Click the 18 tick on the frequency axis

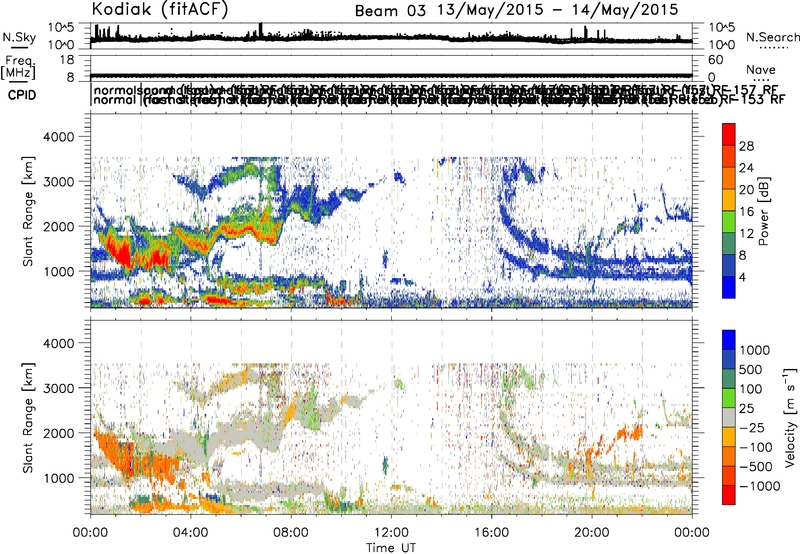click(x=68, y=60)
